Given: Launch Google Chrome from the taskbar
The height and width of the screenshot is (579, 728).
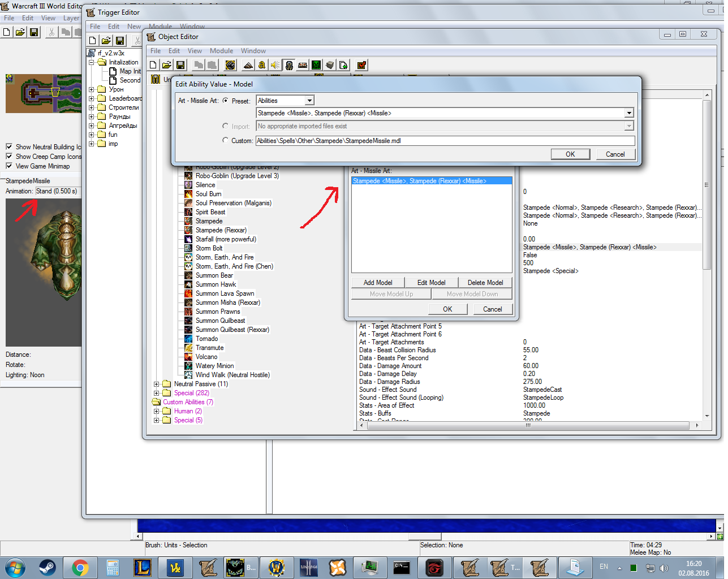Looking at the screenshot, I should 80,567.
